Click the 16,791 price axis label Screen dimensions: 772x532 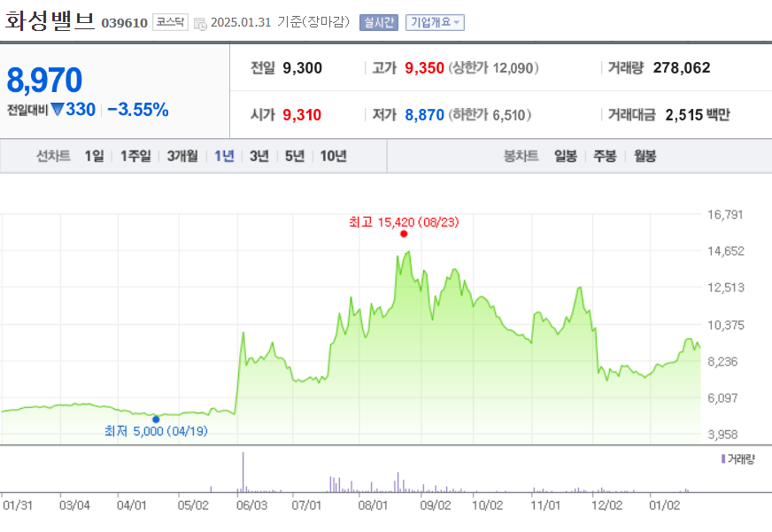point(725,214)
